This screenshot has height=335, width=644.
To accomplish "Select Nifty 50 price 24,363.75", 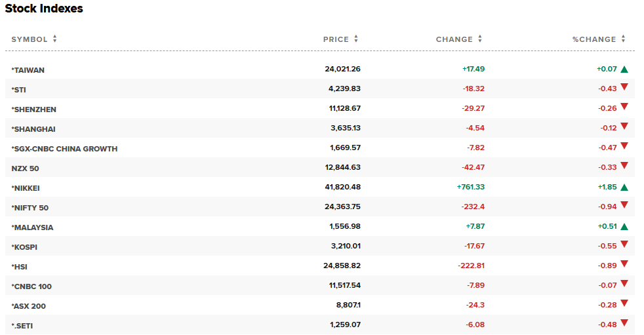I will 342,207.
